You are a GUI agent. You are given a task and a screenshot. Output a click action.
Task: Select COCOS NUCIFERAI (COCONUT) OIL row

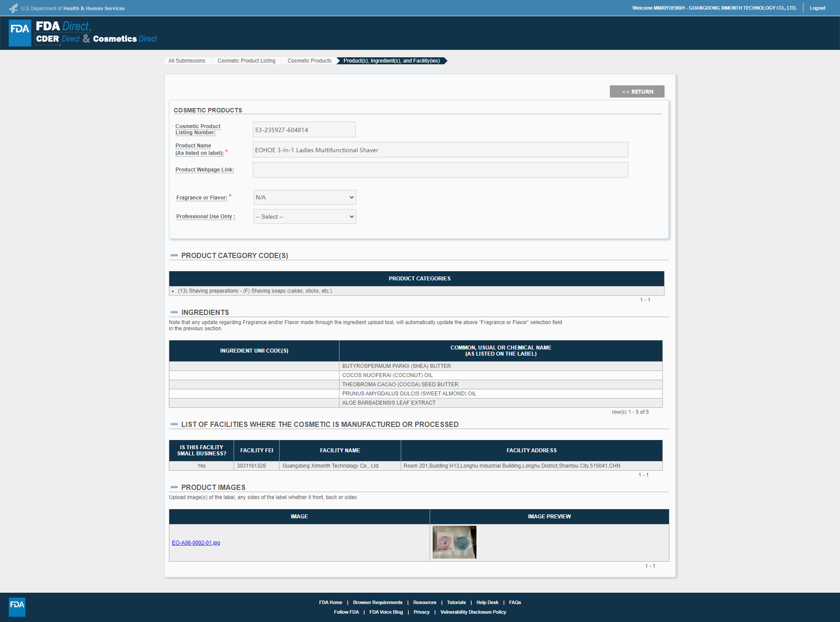coord(416,375)
